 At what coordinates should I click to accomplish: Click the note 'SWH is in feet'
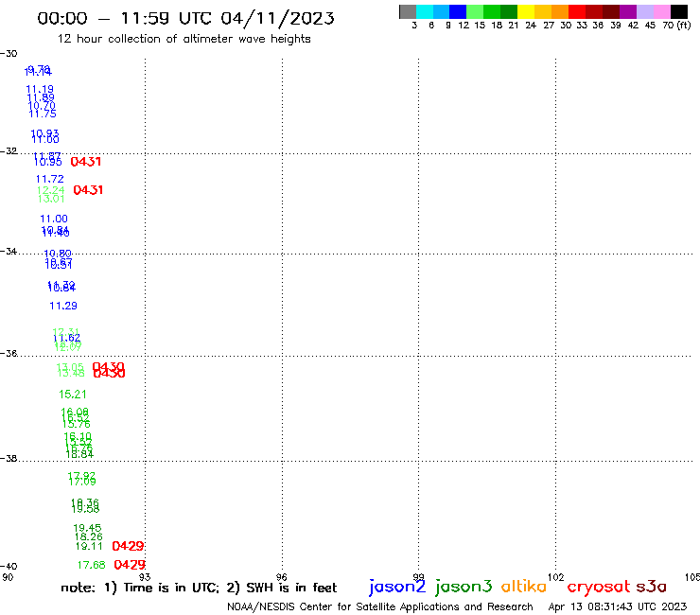coord(291,588)
